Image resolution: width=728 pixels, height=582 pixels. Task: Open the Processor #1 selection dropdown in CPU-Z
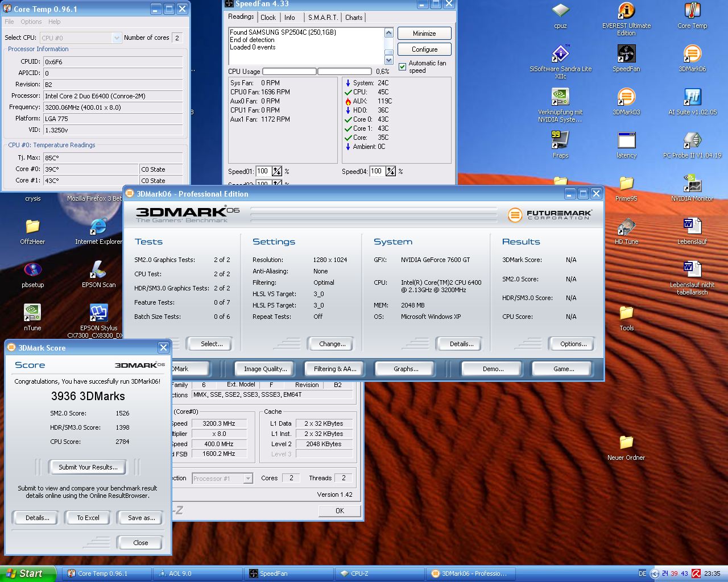[247, 479]
